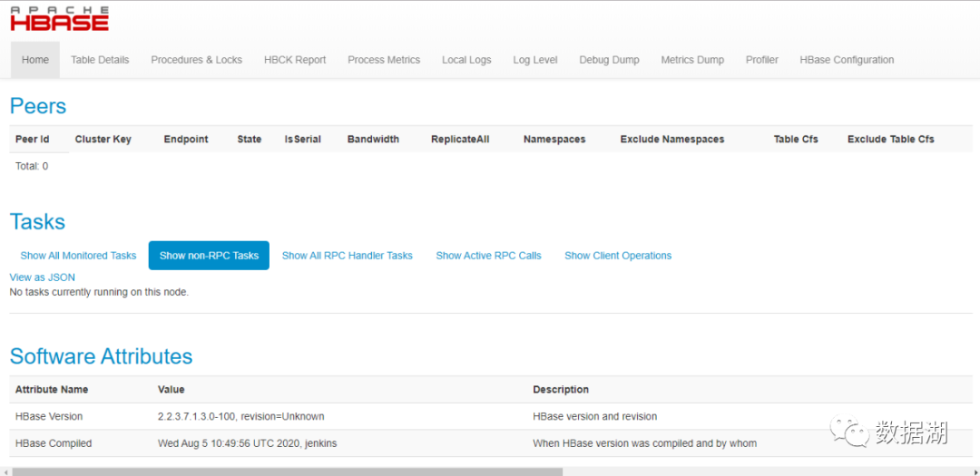The height and width of the screenshot is (476, 980).
Task: Click the Value column header
Action: point(171,389)
